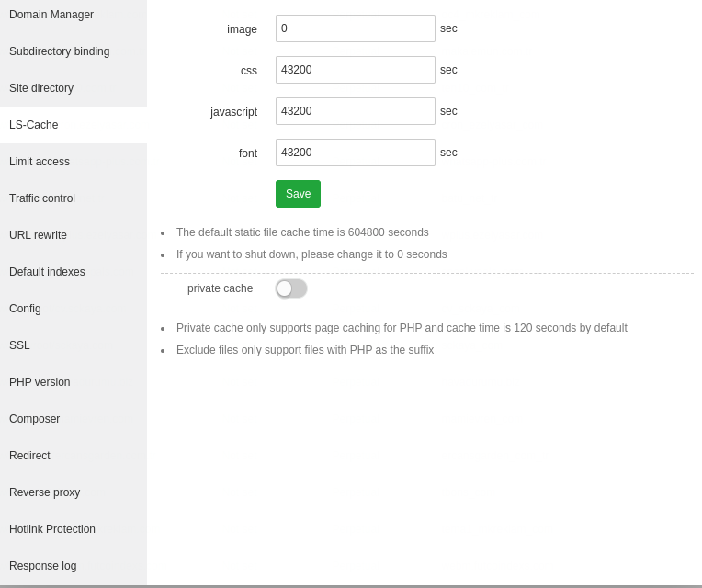
Task: Focus the image cache time field
Action: 356,28
